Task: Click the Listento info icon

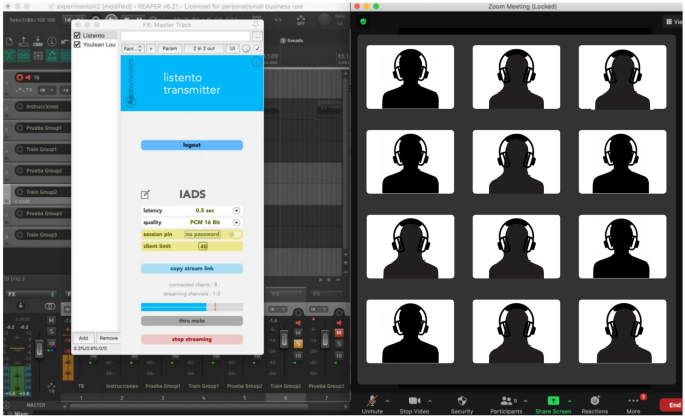Action: (254, 62)
